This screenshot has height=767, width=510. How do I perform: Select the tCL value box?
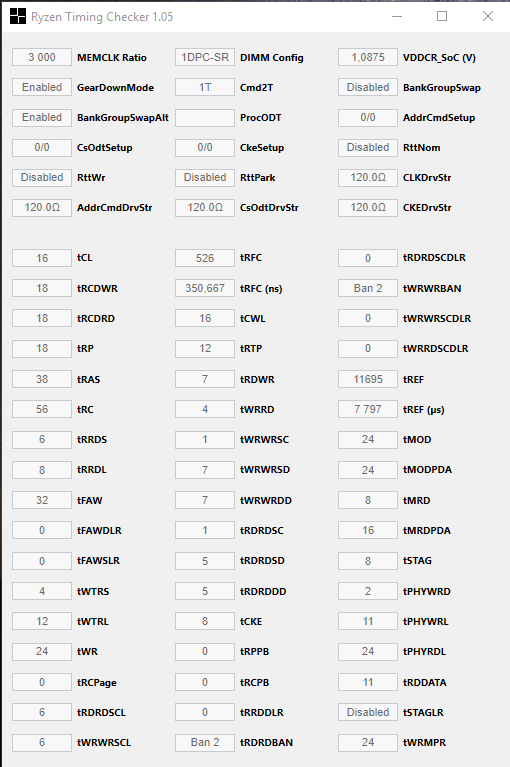pyautogui.click(x=42, y=258)
